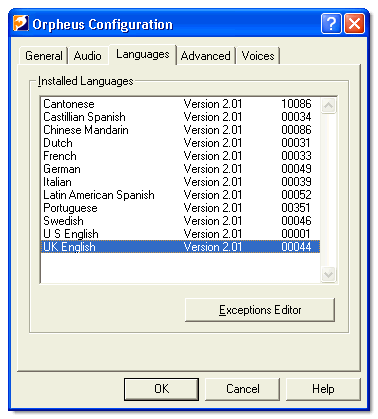378x419 pixels.
Task: Click the question mark context help button
Action: point(331,24)
